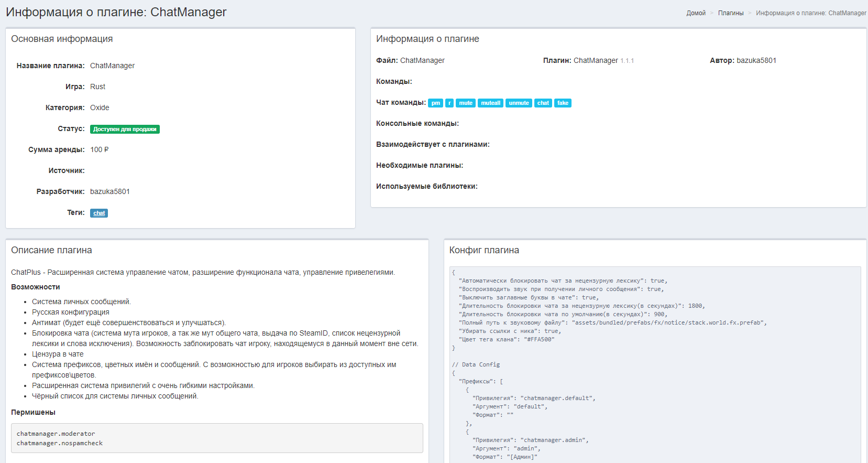Screen dimensions: 868x463
Task: Click the 'fake' chat command badge
Action: pos(563,103)
